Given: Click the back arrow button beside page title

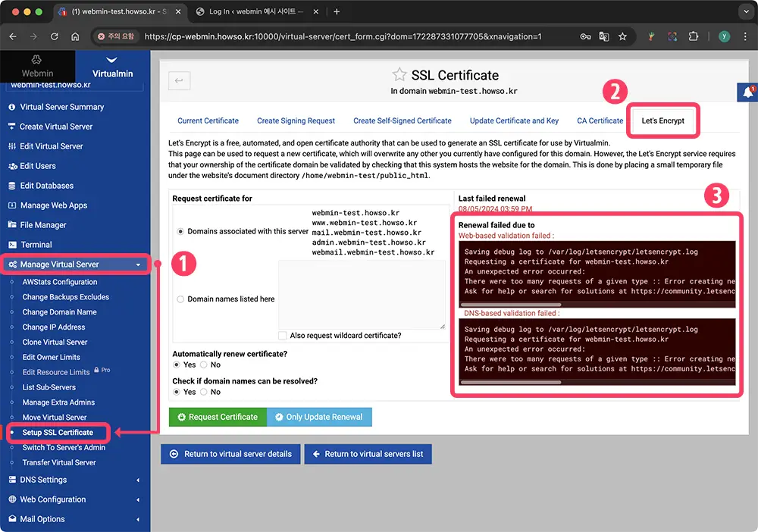Looking at the screenshot, I should 179,80.
